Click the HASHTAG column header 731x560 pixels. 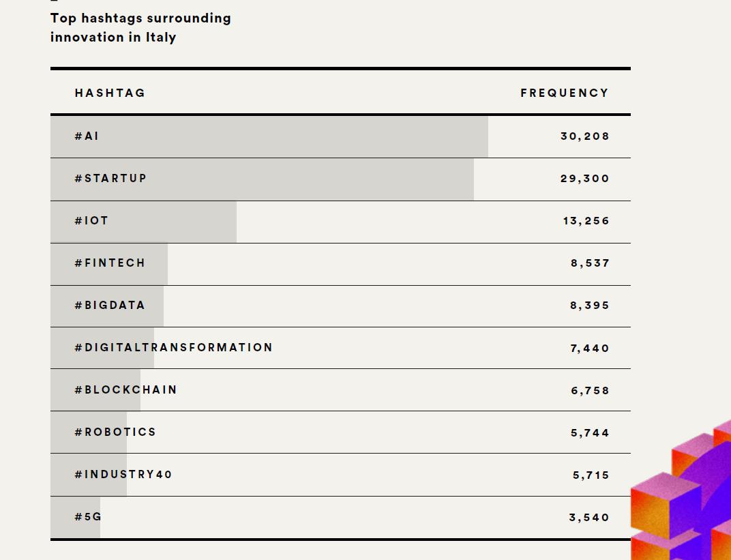pyautogui.click(x=110, y=93)
